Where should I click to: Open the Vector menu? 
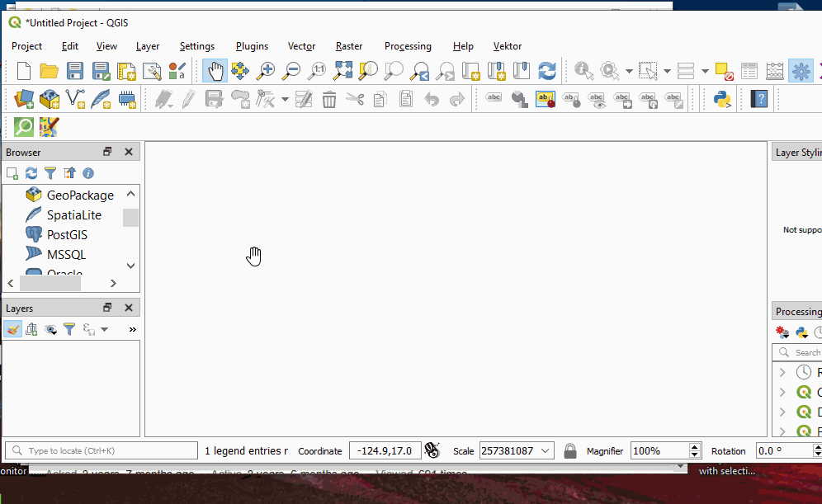301,46
